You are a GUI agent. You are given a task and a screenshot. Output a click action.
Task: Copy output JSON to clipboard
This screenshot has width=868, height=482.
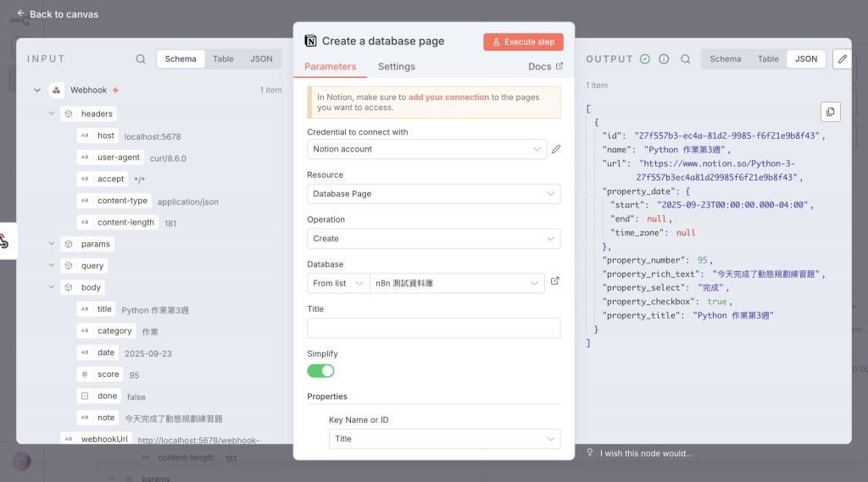[x=831, y=112]
